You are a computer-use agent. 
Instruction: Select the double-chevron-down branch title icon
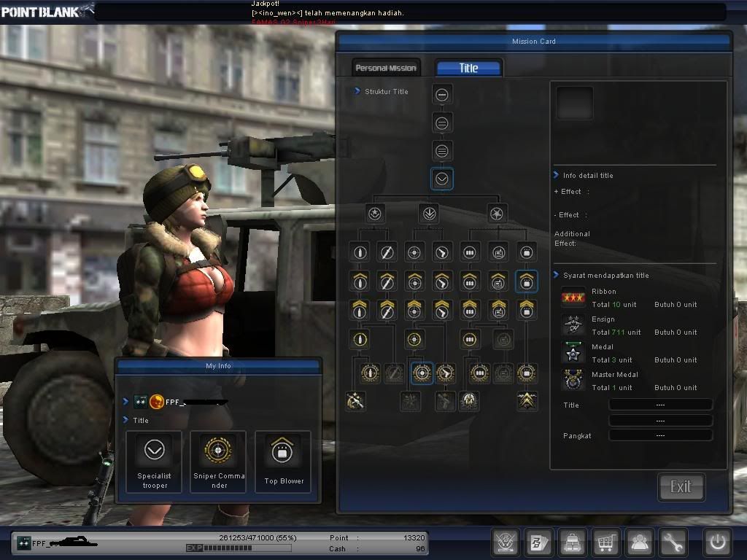coord(429,214)
